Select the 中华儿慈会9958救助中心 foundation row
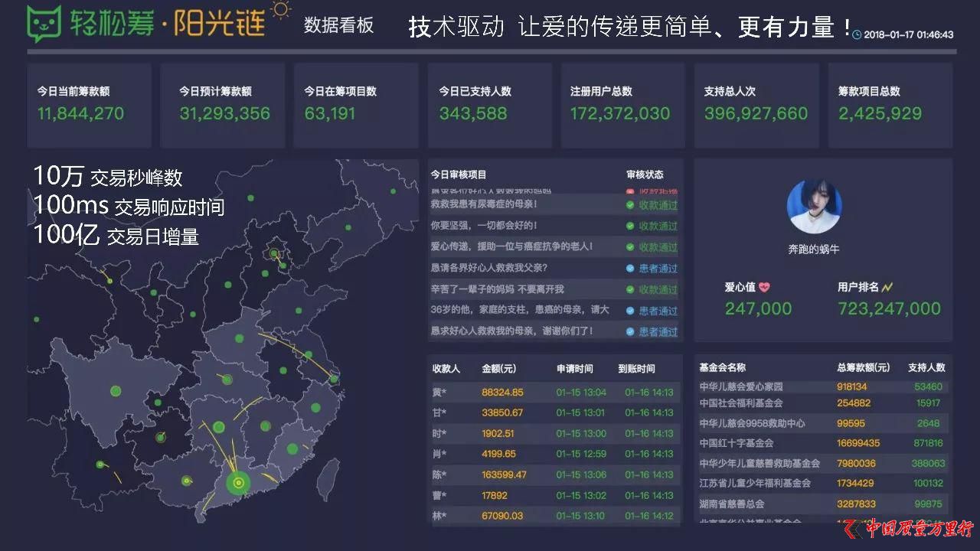 (823, 423)
